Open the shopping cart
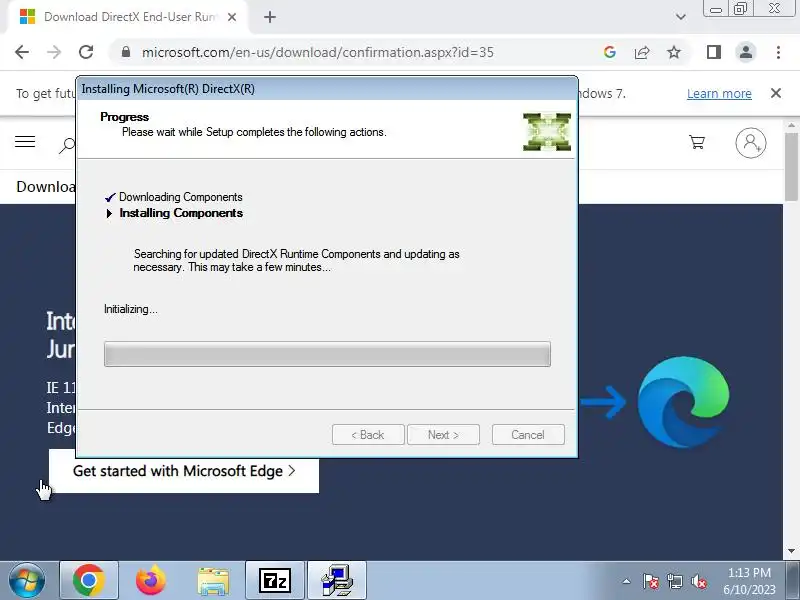 pyautogui.click(x=697, y=142)
